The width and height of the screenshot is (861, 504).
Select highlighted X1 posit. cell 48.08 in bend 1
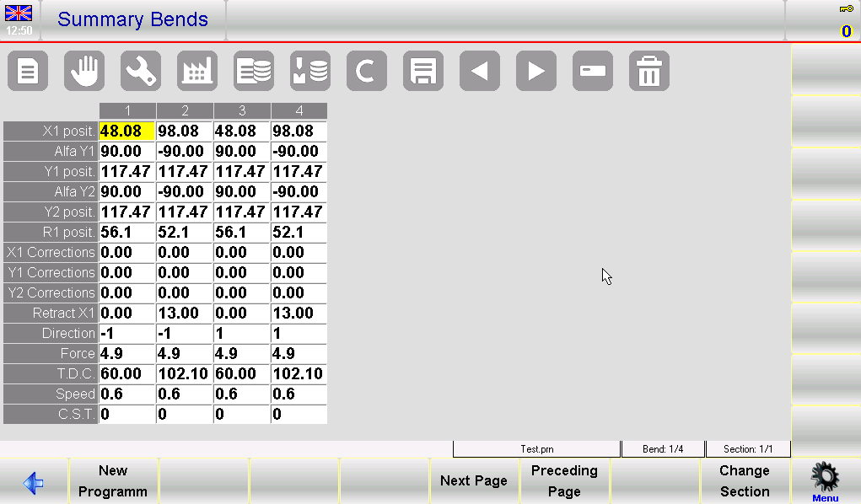pos(126,131)
